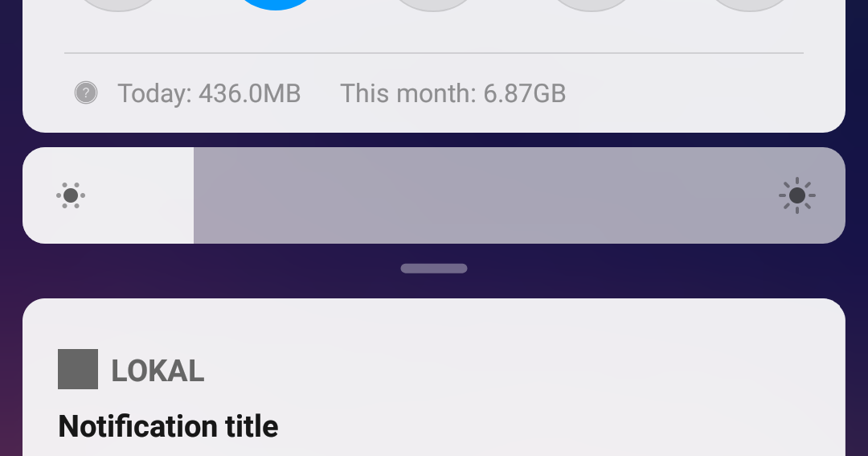868x456 pixels.
Task: Open the "Today: 436.0MB" data usage
Action: tap(209, 93)
